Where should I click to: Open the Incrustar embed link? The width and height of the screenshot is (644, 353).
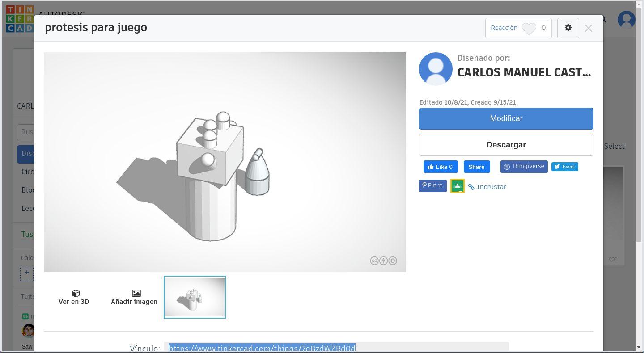[487, 187]
